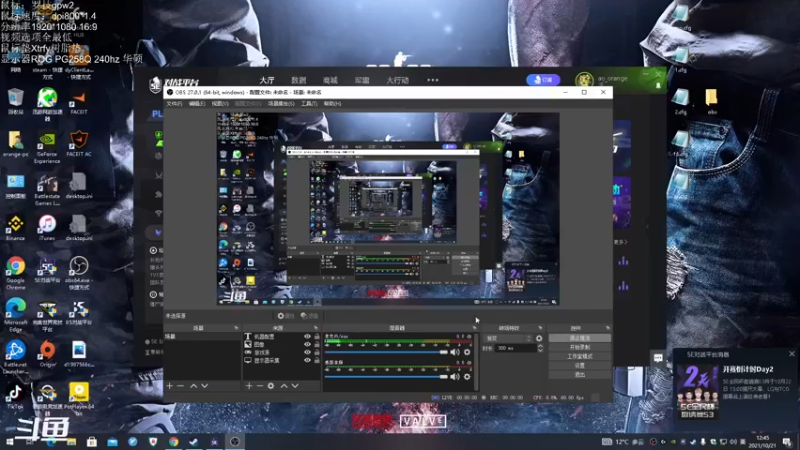Move the source up with the Sources up arrow

pos(284,386)
